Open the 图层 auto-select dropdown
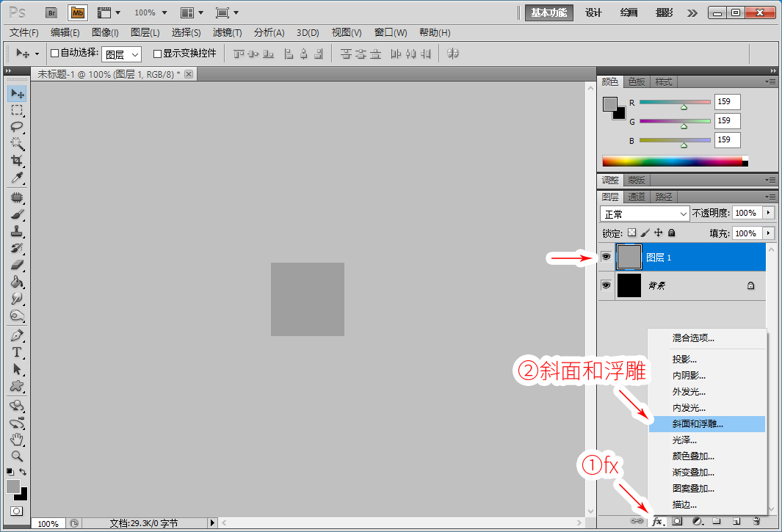 pos(121,54)
